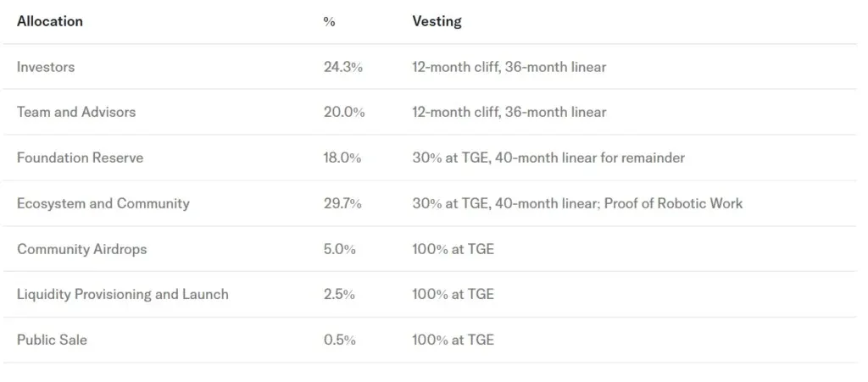Click the Proof of Robotic Work vesting text
Viewport: 868px width, 382px height.
(x=673, y=203)
